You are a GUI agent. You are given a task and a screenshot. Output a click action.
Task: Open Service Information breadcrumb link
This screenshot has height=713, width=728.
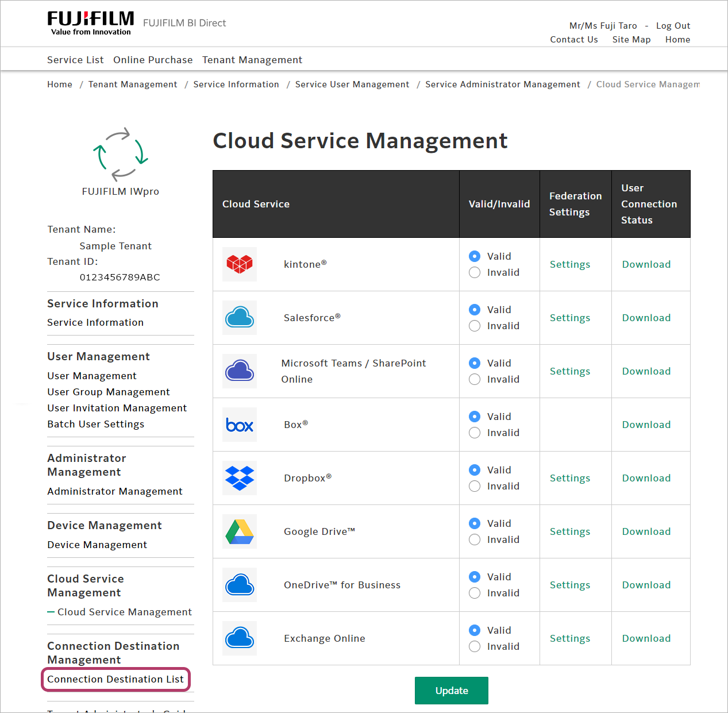click(x=236, y=84)
